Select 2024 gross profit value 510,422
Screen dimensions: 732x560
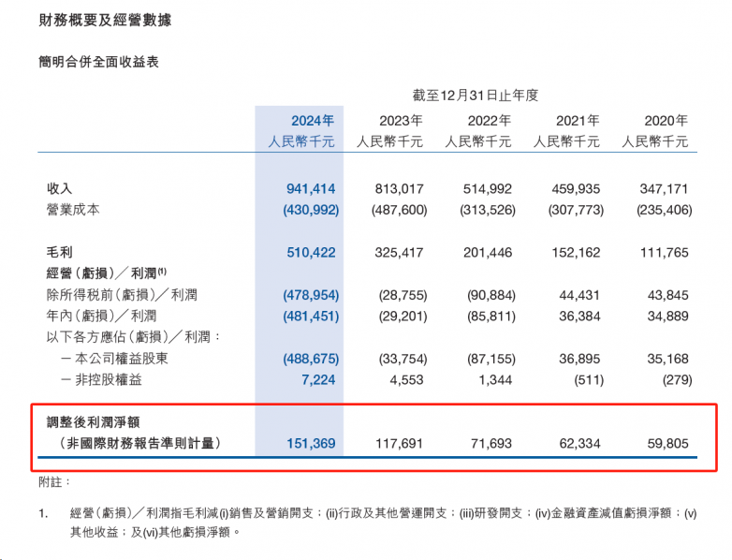pyautogui.click(x=310, y=252)
